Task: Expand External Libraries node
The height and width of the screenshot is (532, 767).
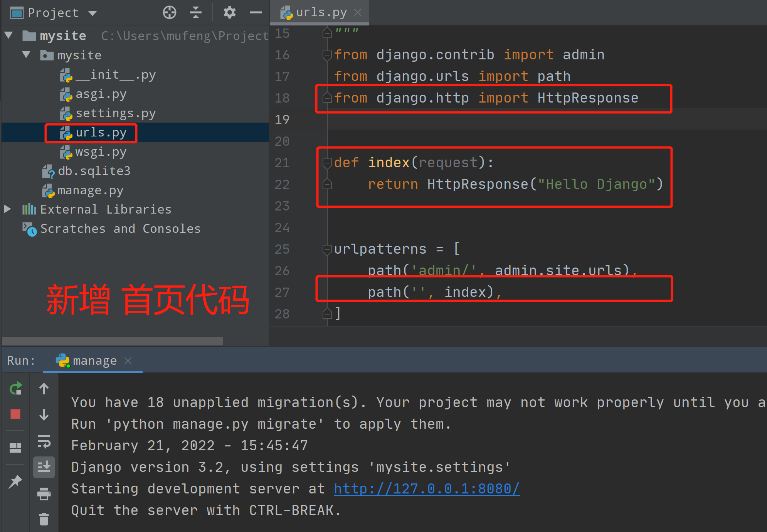Action: [7, 209]
